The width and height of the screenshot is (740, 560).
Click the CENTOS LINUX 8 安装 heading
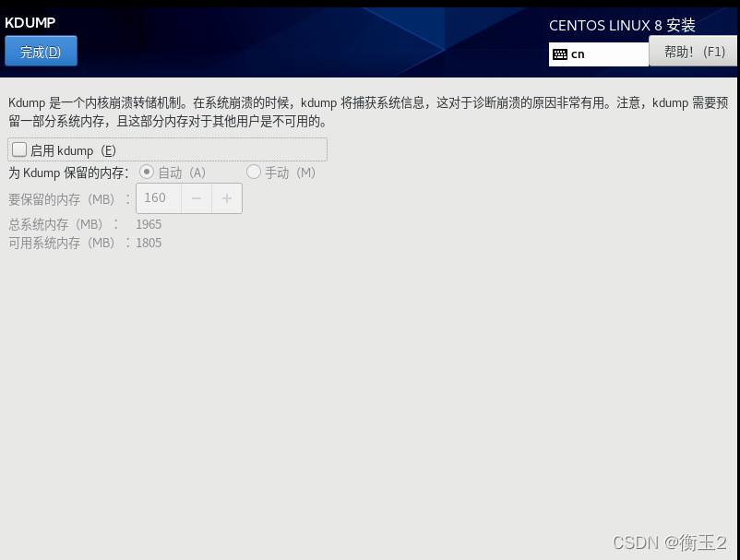click(x=622, y=25)
